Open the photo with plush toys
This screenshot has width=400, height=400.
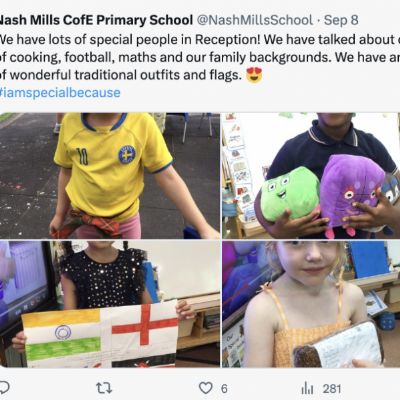pyautogui.click(x=311, y=176)
